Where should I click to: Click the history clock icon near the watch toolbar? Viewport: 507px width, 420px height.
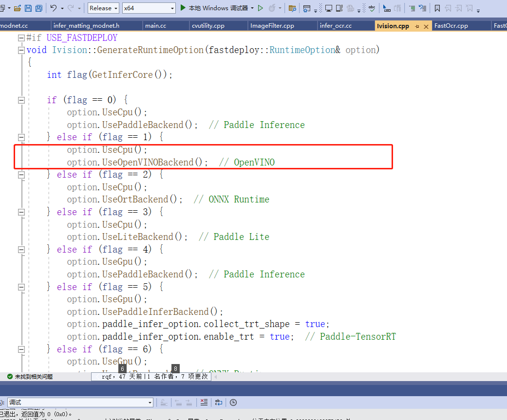pos(233,402)
